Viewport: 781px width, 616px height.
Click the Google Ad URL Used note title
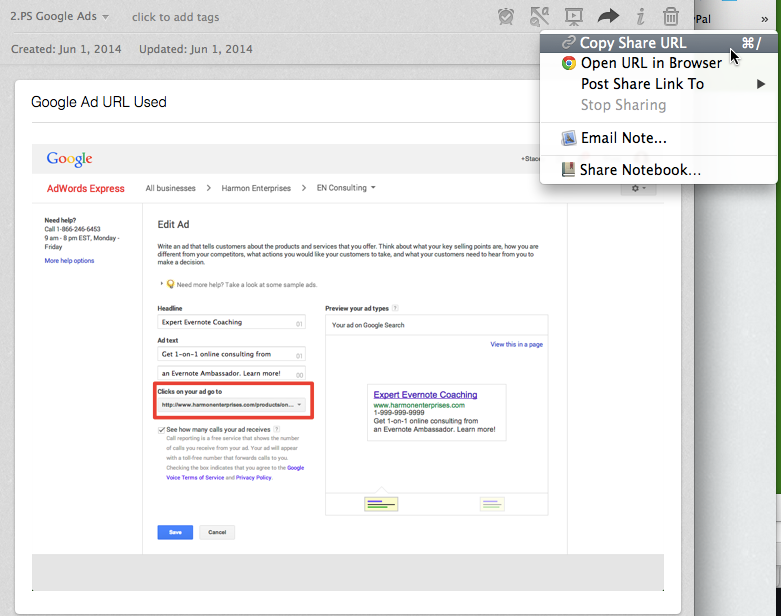click(99, 102)
